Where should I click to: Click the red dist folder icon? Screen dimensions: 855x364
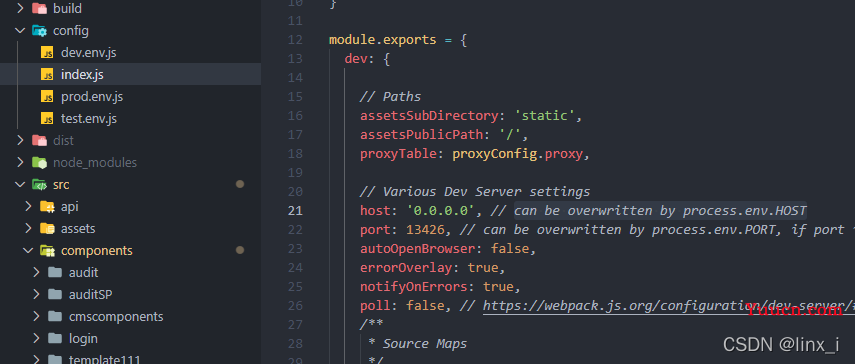(x=39, y=141)
